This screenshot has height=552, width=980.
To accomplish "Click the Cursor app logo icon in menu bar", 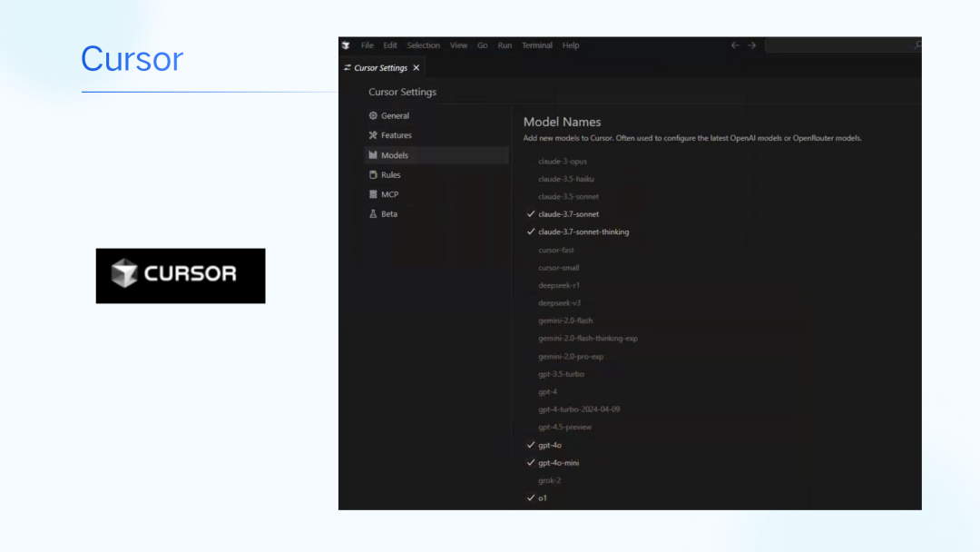I will coord(346,45).
